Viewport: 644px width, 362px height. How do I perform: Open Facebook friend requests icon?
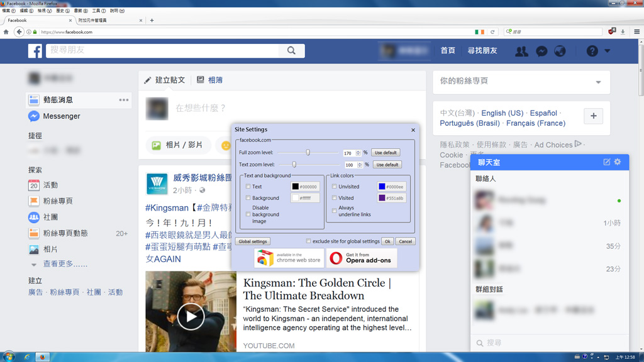521,51
